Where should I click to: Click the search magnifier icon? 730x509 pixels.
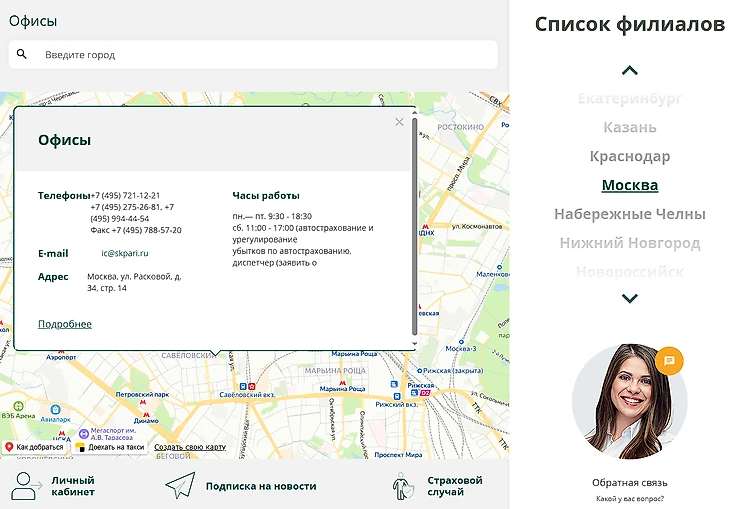click(x=22, y=54)
